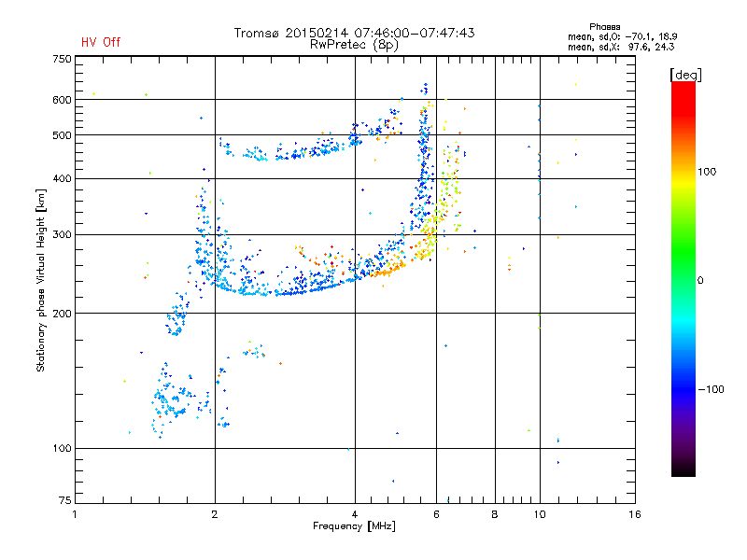
Task: Click the '8' frequency tick label
Action: [495, 514]
